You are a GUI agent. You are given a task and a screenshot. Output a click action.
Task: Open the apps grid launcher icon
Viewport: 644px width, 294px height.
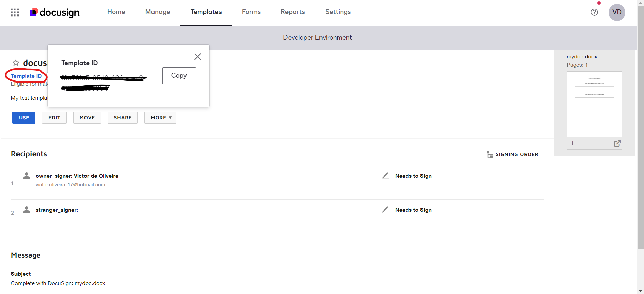coord(15,12)
